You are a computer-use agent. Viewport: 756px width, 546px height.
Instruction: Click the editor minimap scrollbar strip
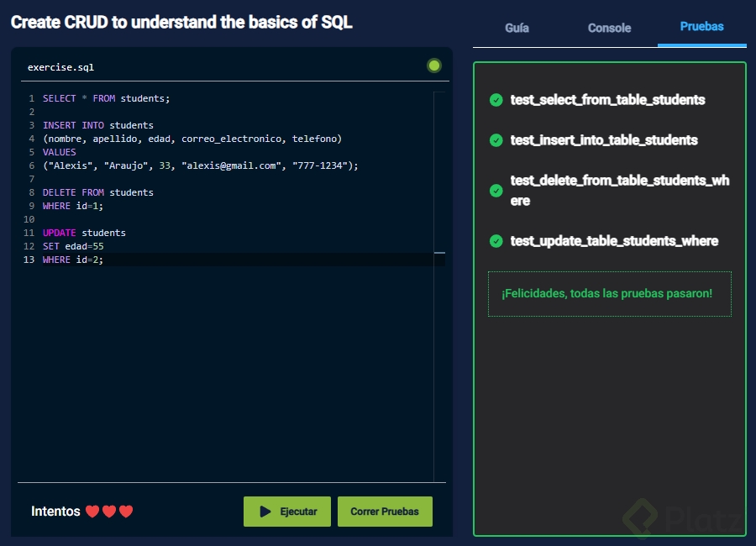pyautogui.click(x=439, y=286)
